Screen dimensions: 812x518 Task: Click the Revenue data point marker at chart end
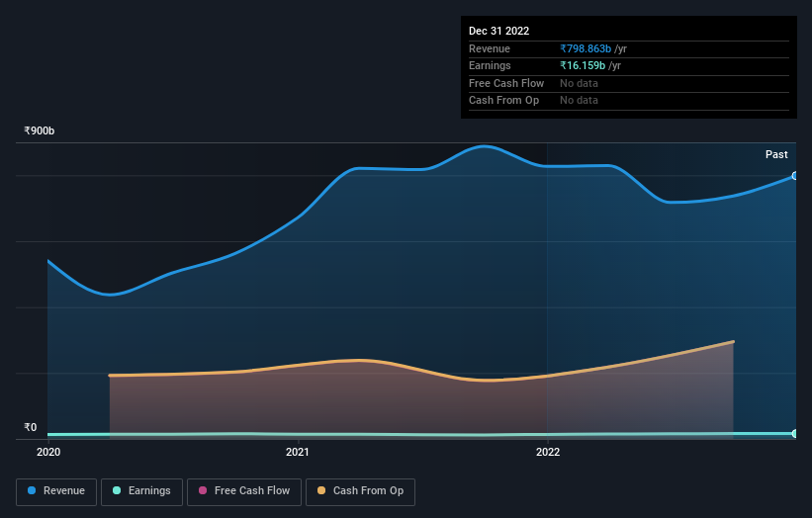[x=795, y=176]
